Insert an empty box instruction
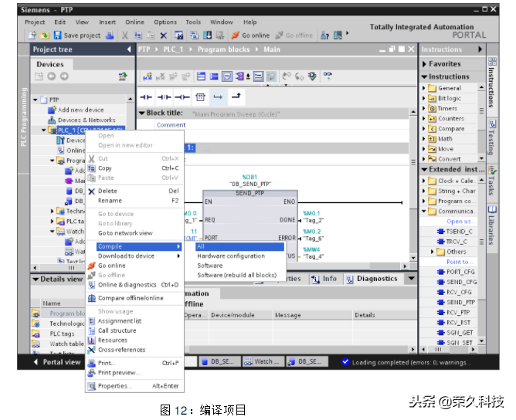The image size is (516, 420). tap(200, 97)
